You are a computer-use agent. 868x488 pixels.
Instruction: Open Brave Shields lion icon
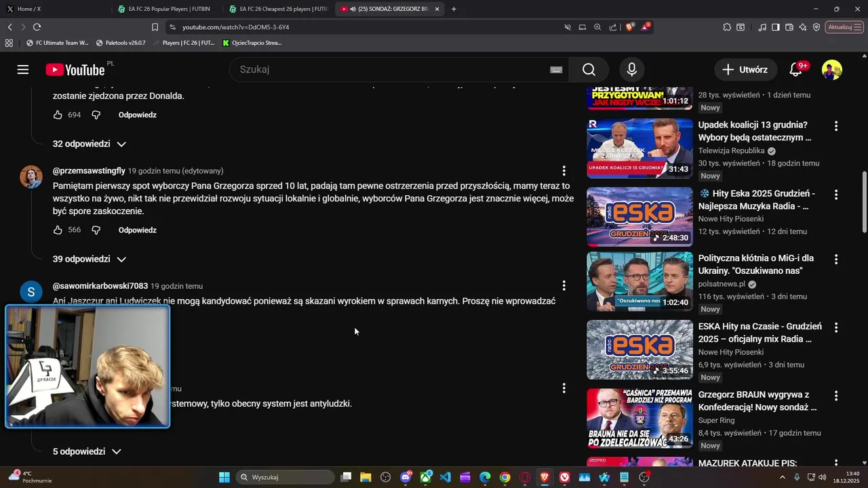[x=630, y=27]
